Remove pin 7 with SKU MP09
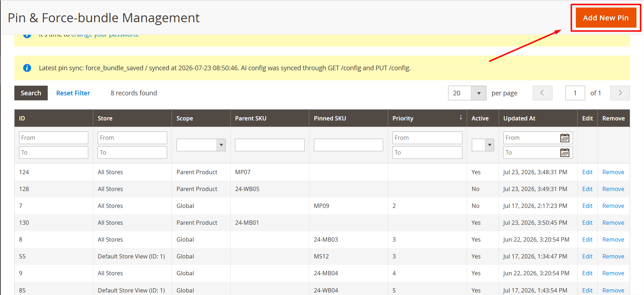Image resolution: width=644 pixels, height=295 pixels. (x=613, y=206)
